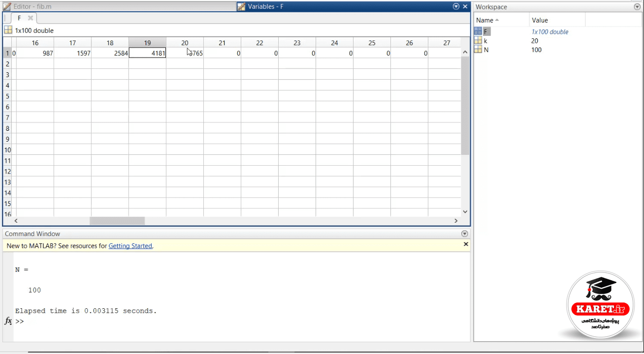
Task: Close the F variable tab
Action: click(x=30, y=18)
